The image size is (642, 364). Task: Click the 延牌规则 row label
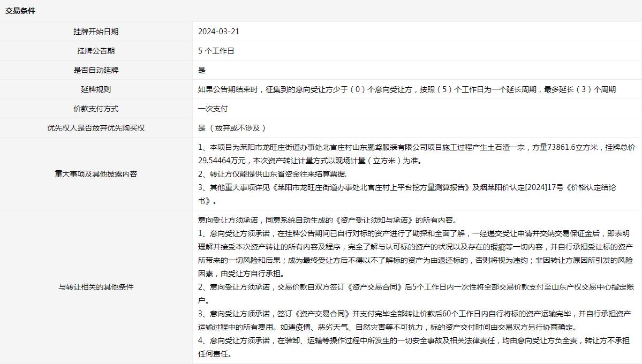coord(96,89)
